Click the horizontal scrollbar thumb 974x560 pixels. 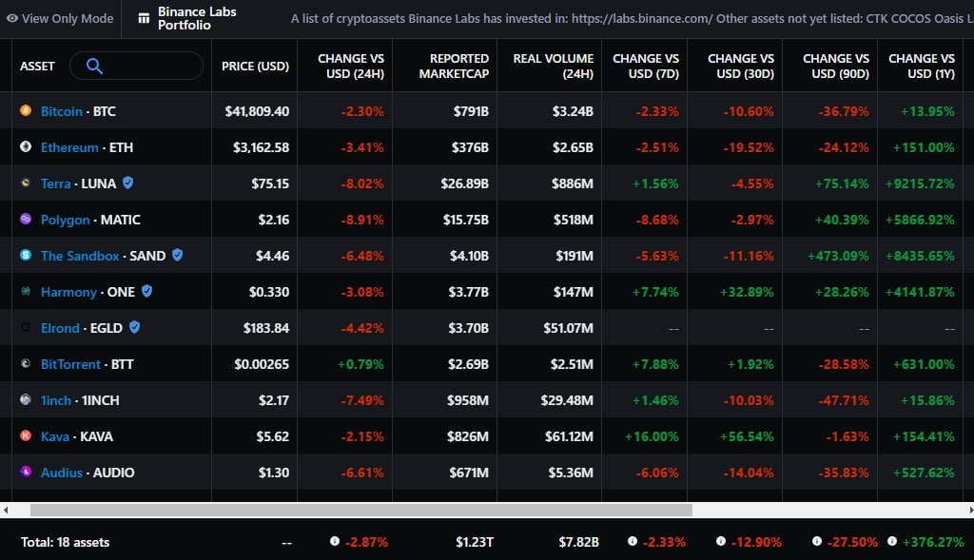[x=360, y=510]
